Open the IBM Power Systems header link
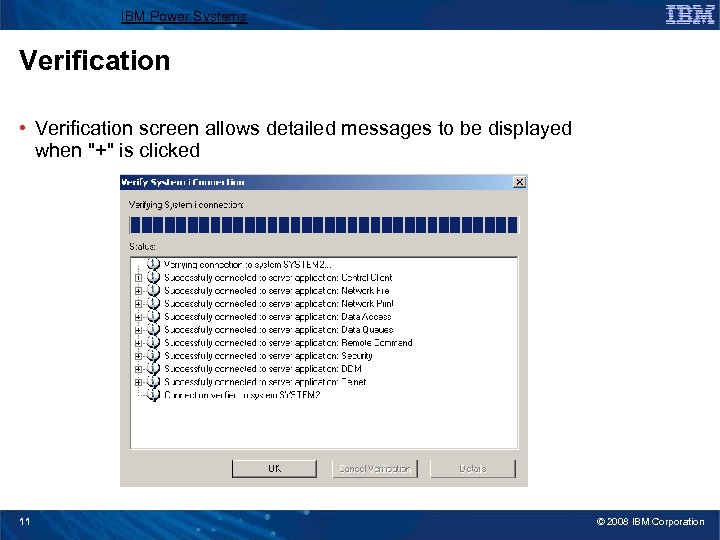The height and width of the screenshot is (540, 720). click(x=184, y=17)
